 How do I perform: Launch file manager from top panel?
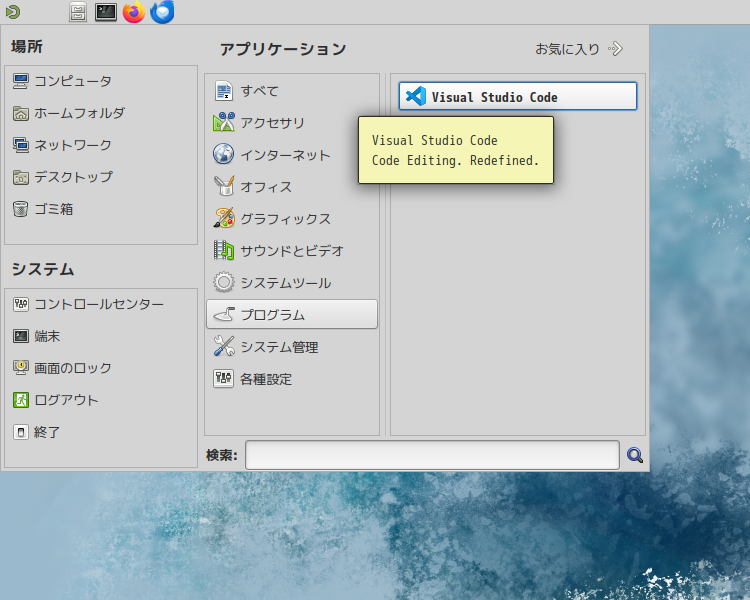click(78, 12)
